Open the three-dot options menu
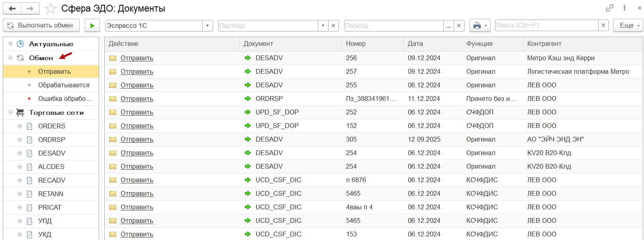This screenshot has height=240, width=644. [x=624, y=8]
